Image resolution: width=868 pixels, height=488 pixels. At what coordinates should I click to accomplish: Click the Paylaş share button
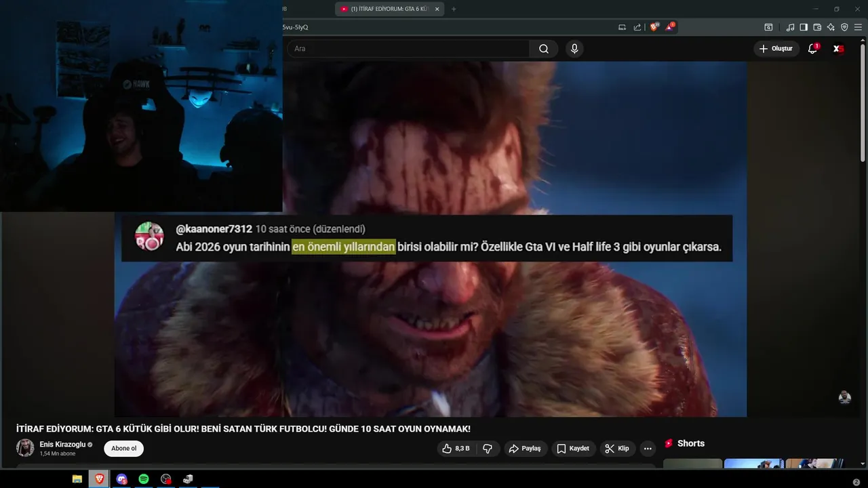pos(525,449)
